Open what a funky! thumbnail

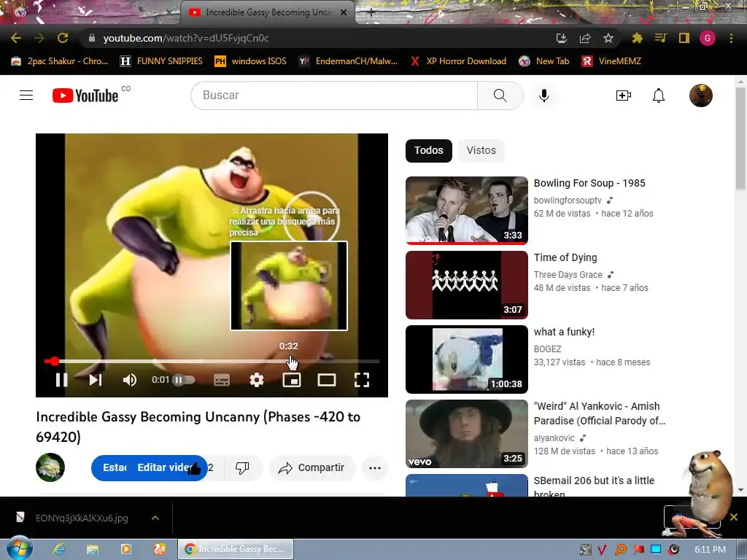point(467,359)
